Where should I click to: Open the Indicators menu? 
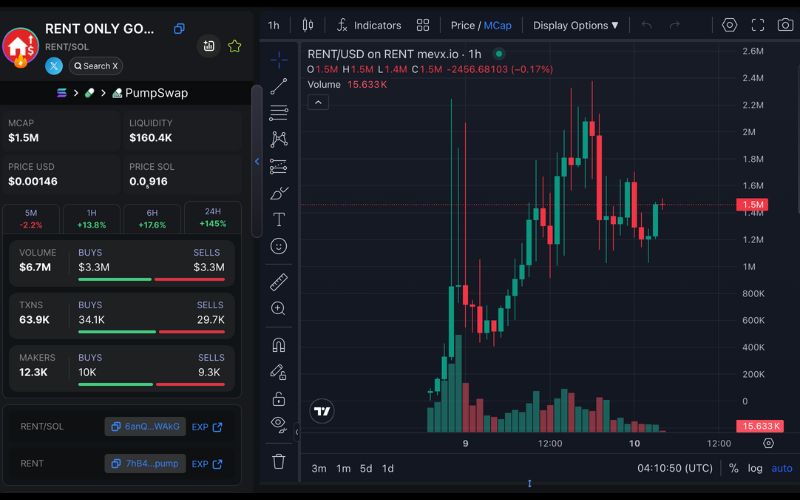point(369,25)
